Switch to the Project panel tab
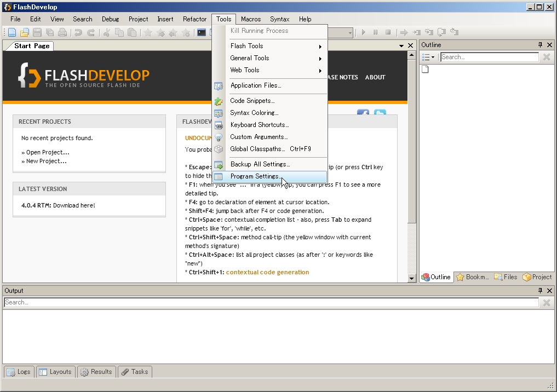The width and height of the screenshot is (557, 392). (537, 277)
